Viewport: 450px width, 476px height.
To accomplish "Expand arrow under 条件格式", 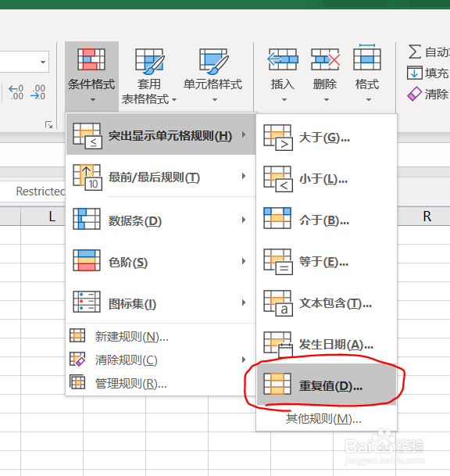I will [93, 99].
